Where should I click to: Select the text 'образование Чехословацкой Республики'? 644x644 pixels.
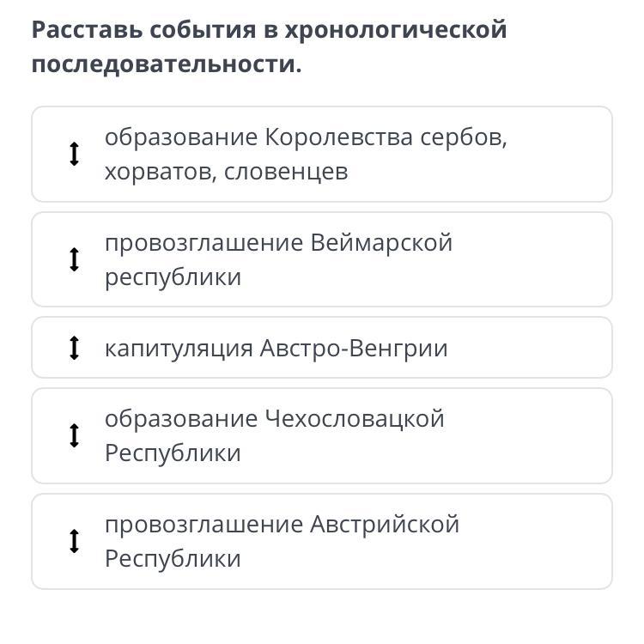274,435
